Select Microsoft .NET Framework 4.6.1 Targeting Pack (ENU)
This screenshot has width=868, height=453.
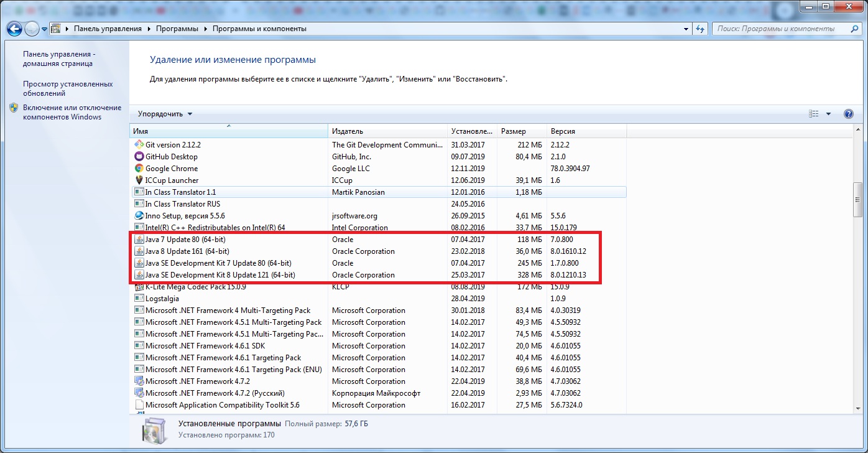pyautogui.click(x=379, y=369)
